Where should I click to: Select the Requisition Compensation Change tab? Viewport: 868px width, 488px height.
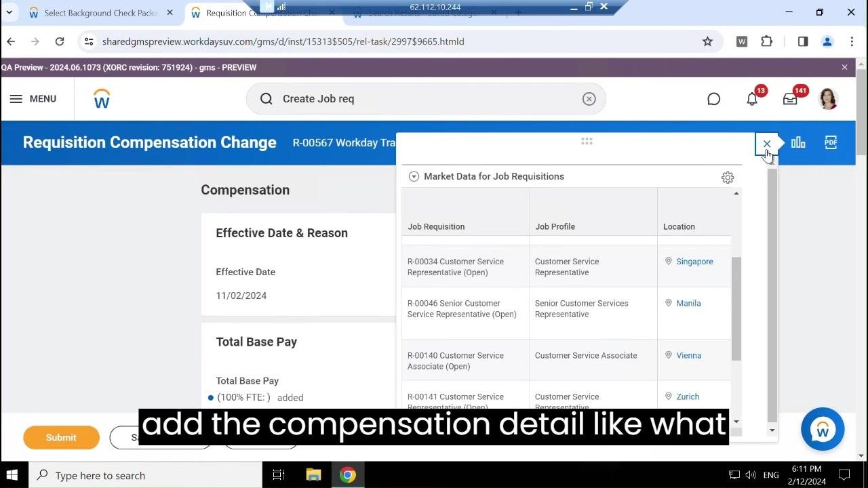(261, 13)
